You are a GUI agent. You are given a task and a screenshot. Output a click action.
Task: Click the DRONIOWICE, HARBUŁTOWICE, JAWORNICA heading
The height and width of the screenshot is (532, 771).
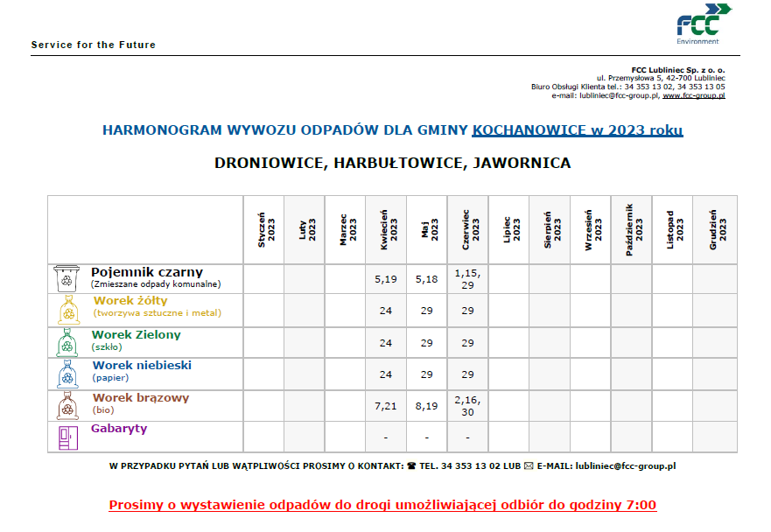pos(392,164)
